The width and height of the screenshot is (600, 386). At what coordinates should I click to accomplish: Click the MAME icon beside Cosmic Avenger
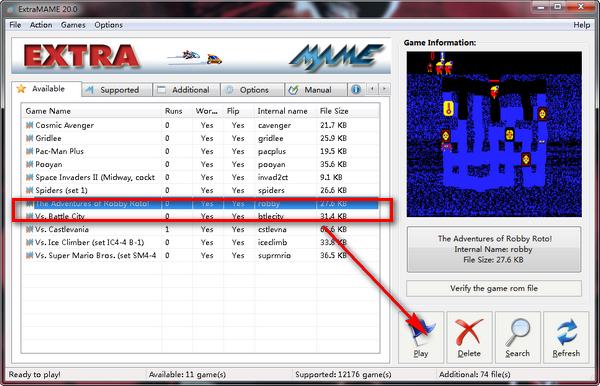pyautogui.click(x=29, y=125)
